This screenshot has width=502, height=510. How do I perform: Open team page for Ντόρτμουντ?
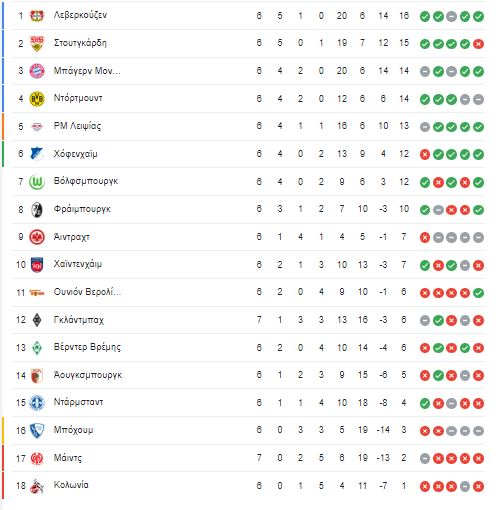click(78, 98)
